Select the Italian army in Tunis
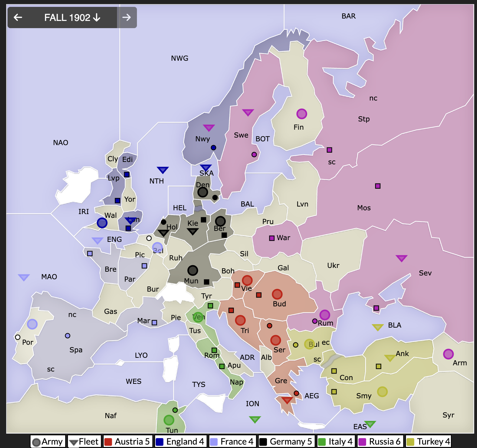Screen dimensions: 477x448 (169, 420)
